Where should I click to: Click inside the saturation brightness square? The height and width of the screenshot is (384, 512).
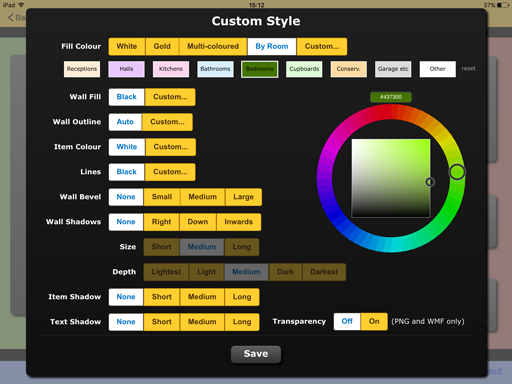[x=391, y=178]
